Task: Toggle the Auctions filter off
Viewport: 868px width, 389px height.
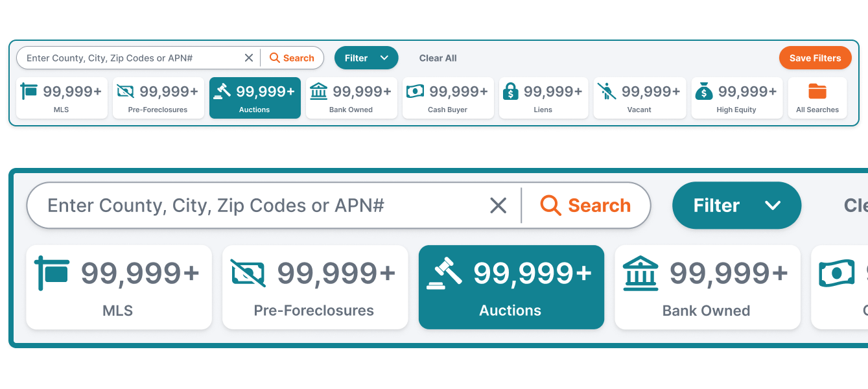Action: click(x=255, y=98)
